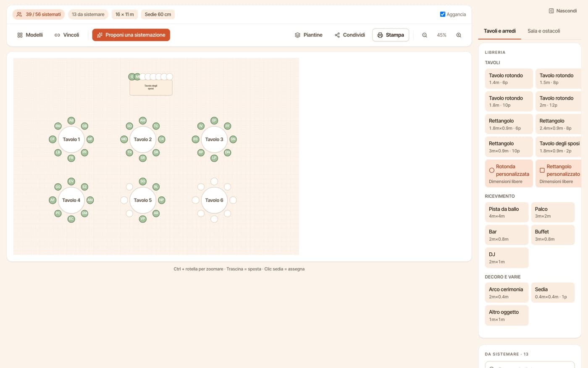Click seat EF at Tavolo 3

point(214,121)
